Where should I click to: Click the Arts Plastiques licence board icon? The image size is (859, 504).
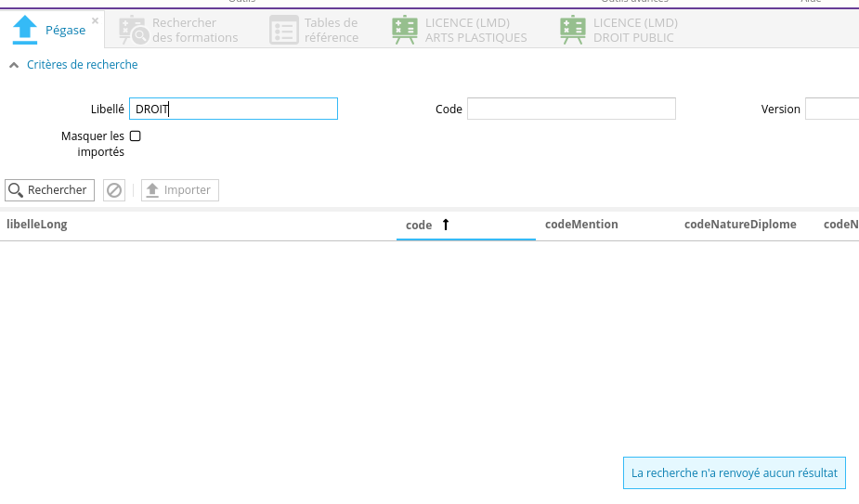pyautogui.click(x=405, y=31)
